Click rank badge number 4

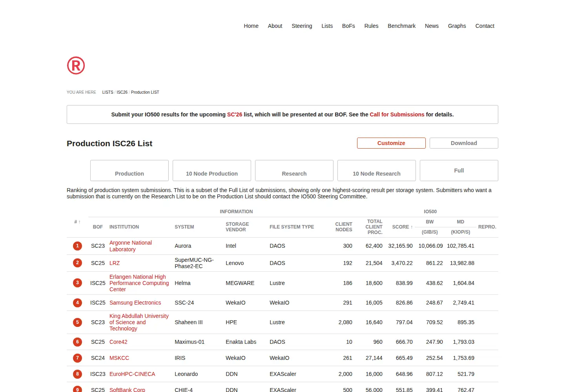[x=78, y=303]
